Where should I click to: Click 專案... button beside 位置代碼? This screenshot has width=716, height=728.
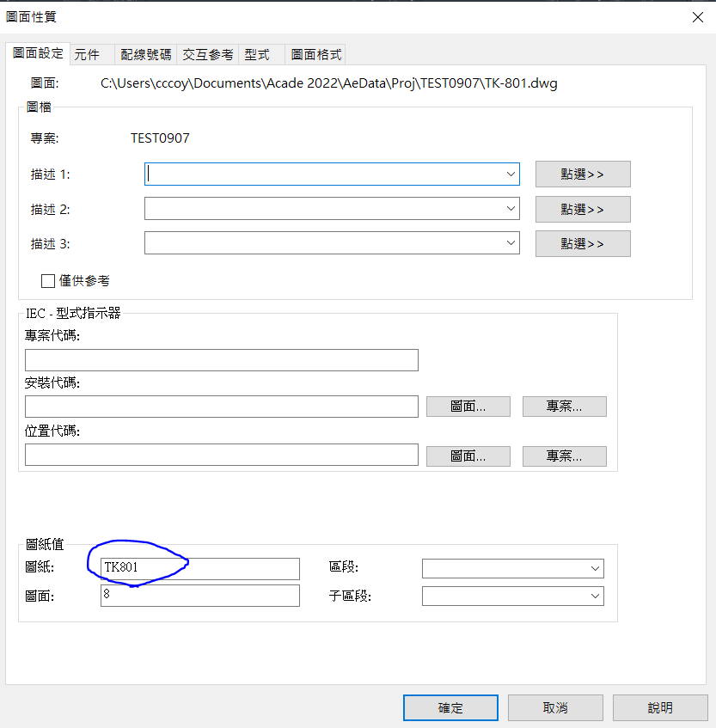564,456
